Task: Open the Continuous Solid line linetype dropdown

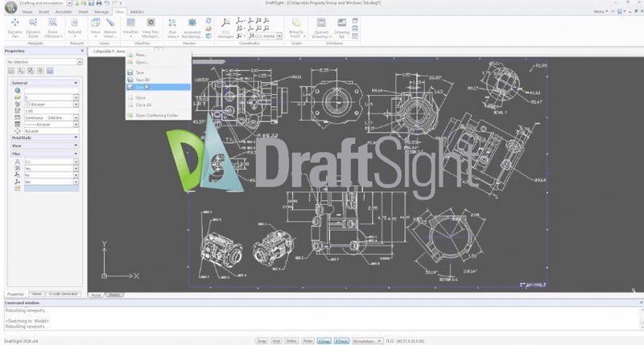Action: (x=76, y=117)
